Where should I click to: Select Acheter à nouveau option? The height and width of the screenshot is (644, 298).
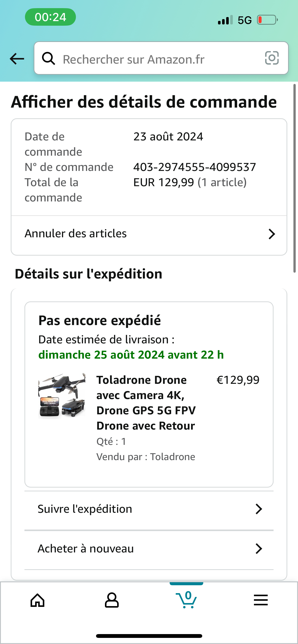(x=86, y=549)
